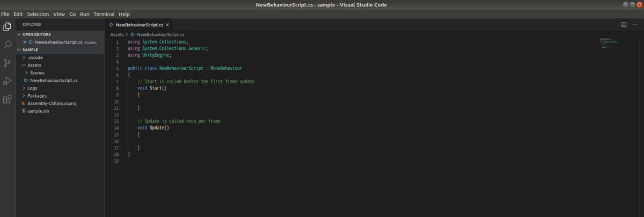Open the Terminal menu
Image resolution: width=644 pixels, height=217 pixels.
[104, 14]
